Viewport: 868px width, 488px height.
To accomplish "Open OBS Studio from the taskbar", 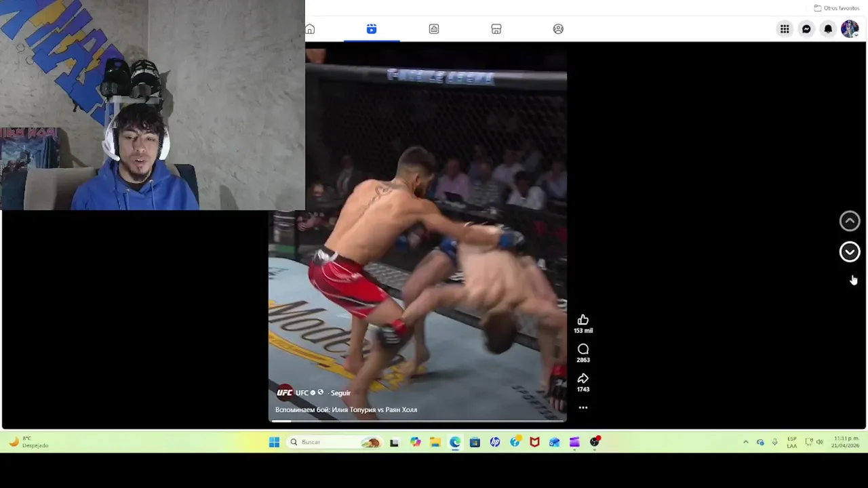I will [x=595, y=442].
